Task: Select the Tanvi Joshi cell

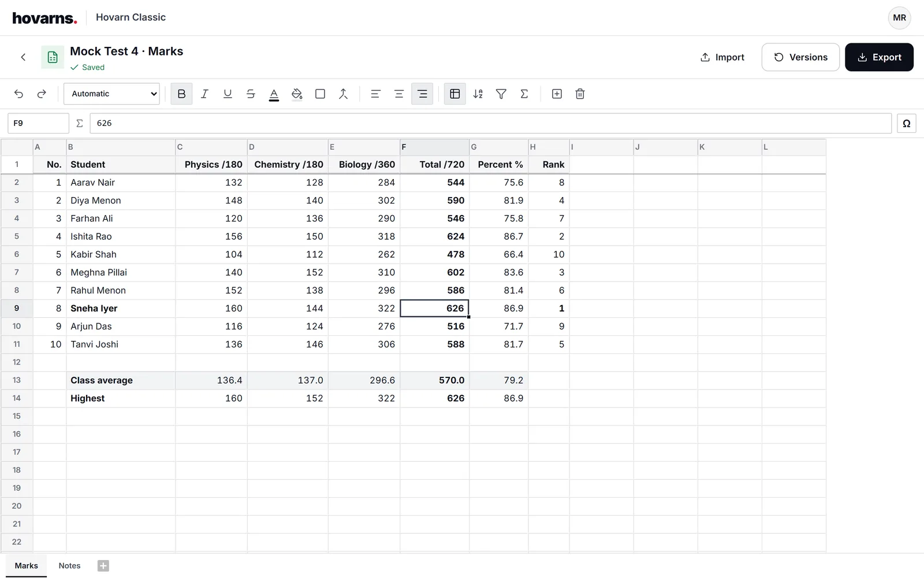Action: 121,344
